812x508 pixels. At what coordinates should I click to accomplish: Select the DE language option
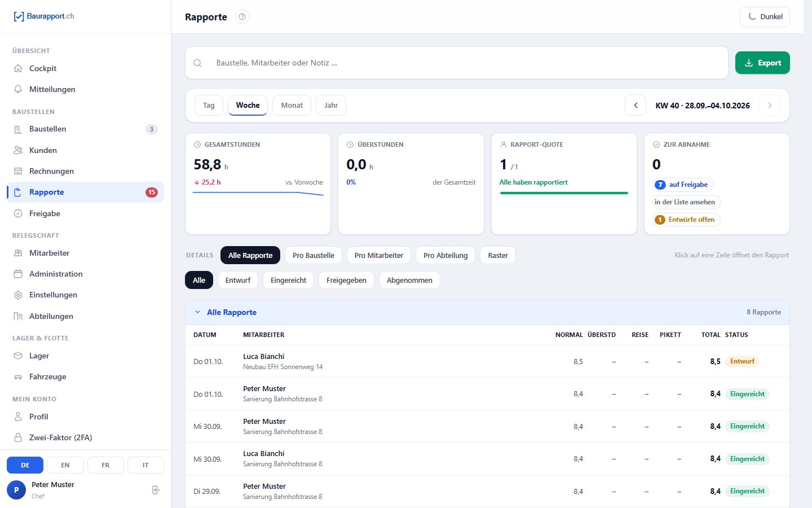coord(25,465)
